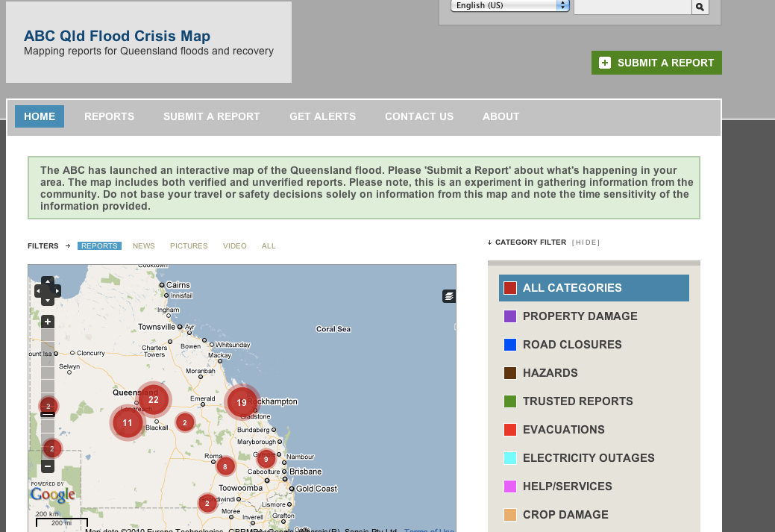Select the Road Closures blue category swatch
Screen dimensions: 775x532
click(x=510, y=345)
